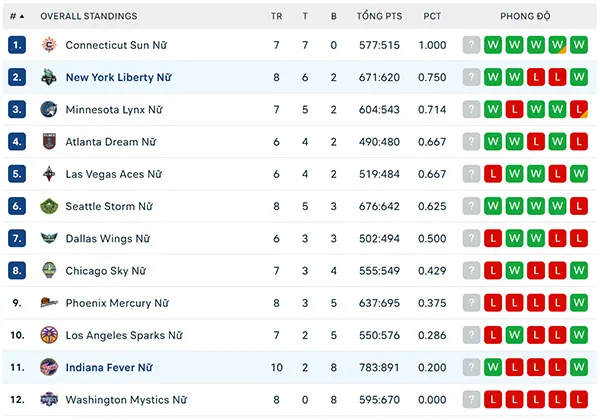
Task: Open the Phoenix Mercury Nữ team page
Action: [x=117, y=303]
